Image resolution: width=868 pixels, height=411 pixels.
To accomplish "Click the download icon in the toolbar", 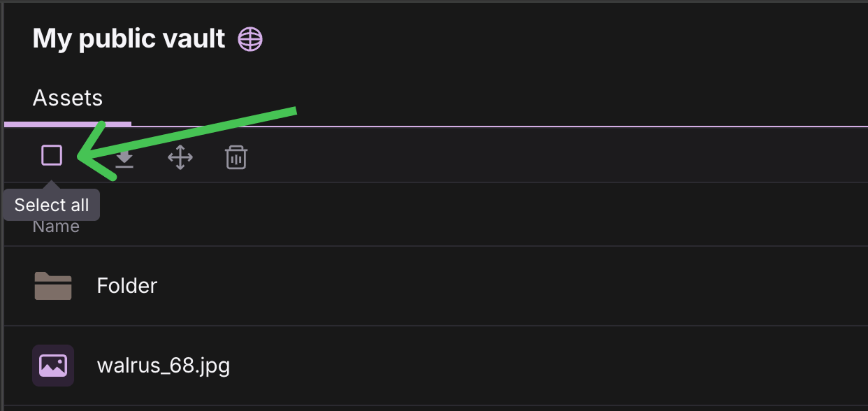I will (x=124, y=160).
